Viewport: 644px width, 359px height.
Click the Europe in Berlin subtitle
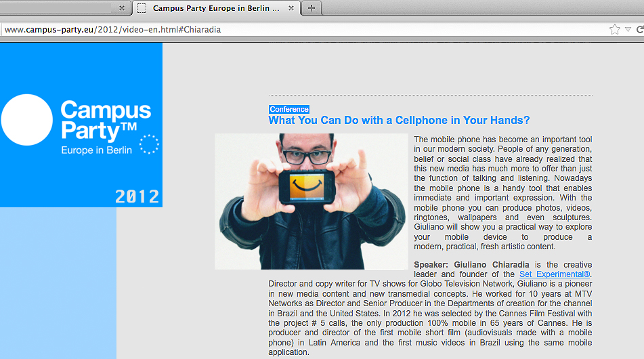[97, 150]
